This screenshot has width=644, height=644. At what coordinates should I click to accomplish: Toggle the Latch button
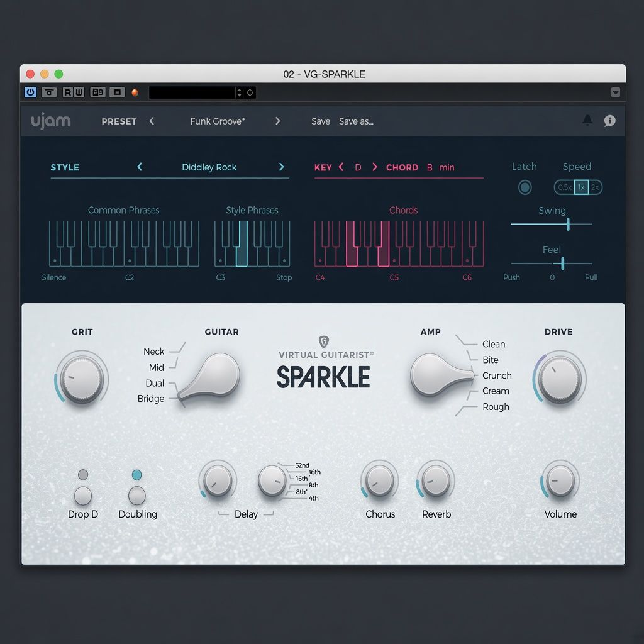pos(525,187)
